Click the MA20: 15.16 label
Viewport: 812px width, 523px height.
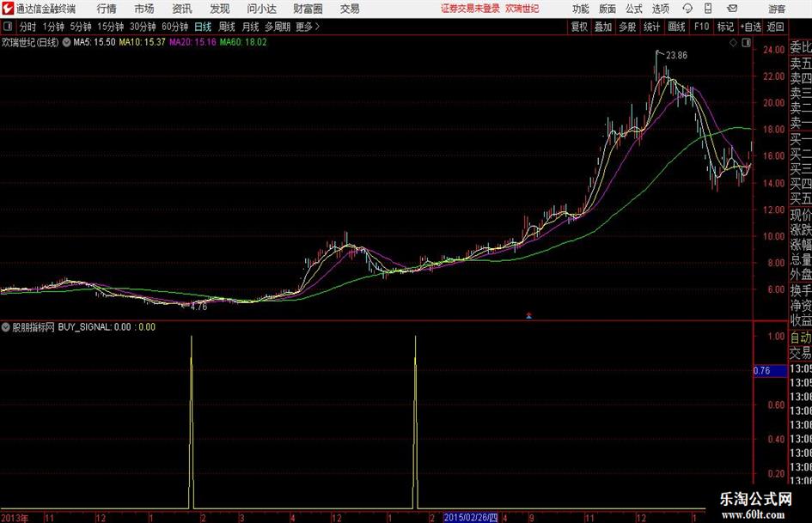pos(192,42)
